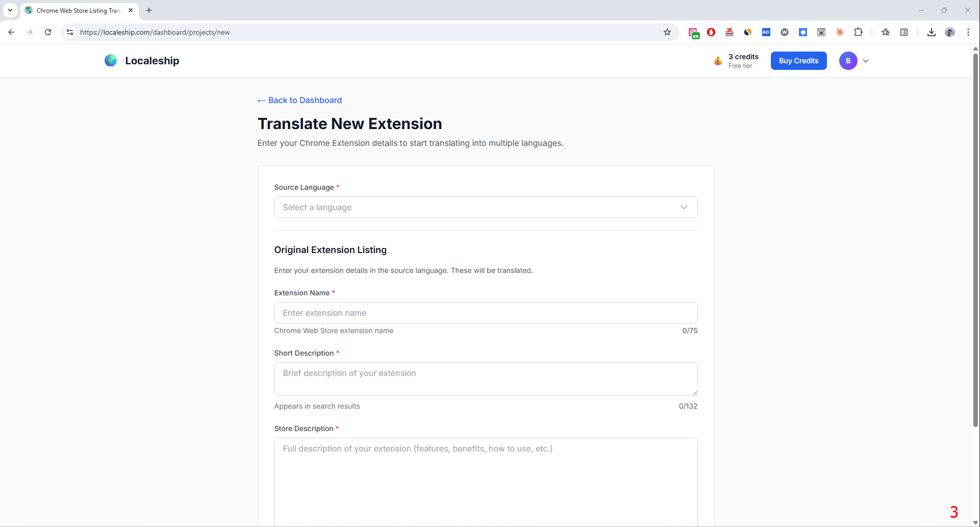The width and height of the screenshot is (980, 527).
Task: Click the blue AD extension icon
Action: (x=766, y=32)
